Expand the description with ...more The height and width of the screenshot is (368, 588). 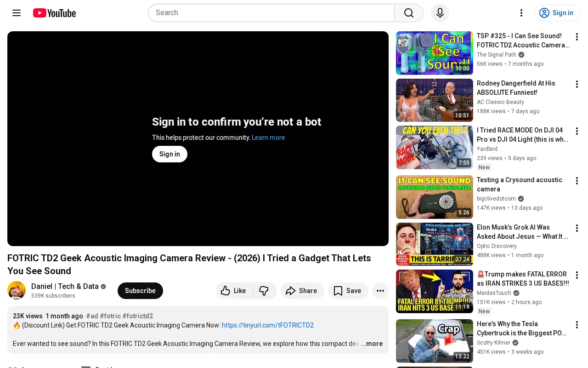click(372, 344)
